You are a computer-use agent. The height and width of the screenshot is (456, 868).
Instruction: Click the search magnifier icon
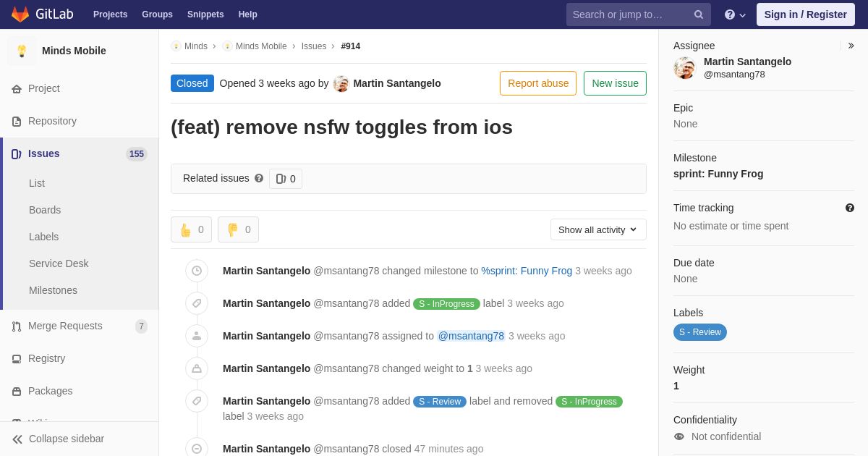click(699, 14)
